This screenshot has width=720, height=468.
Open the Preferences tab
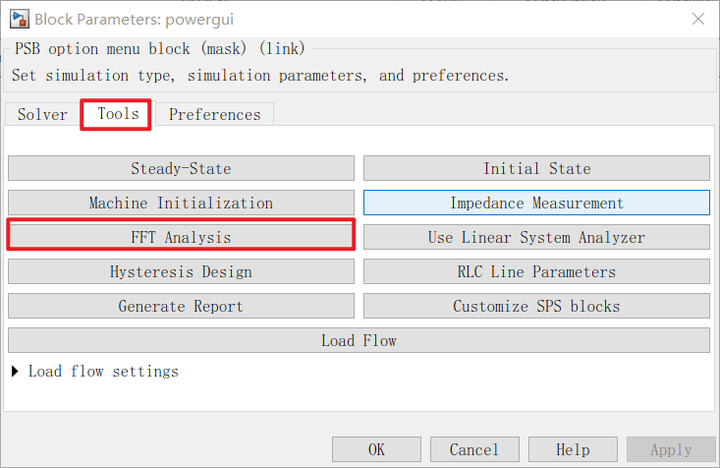pos(214,115)
